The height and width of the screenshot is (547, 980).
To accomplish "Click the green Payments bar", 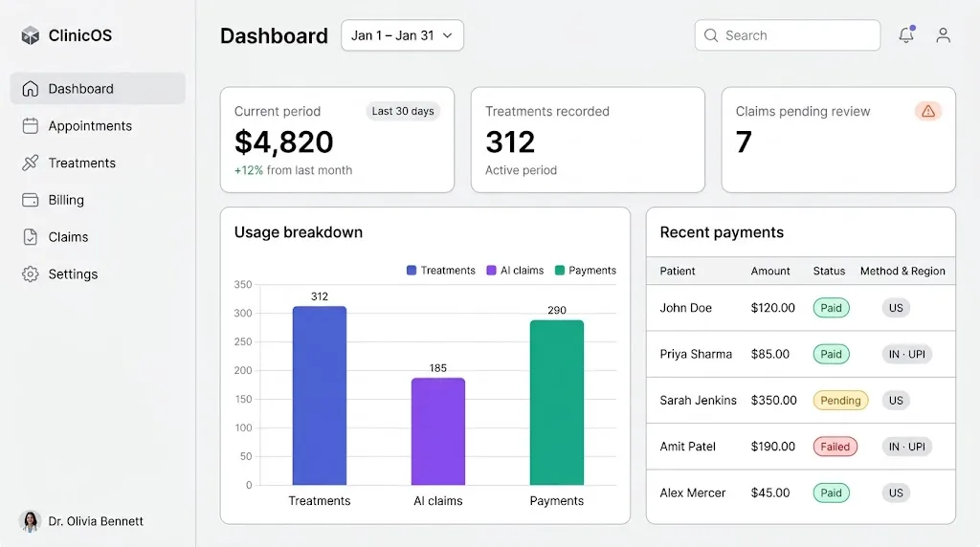I will coord(557,403).
